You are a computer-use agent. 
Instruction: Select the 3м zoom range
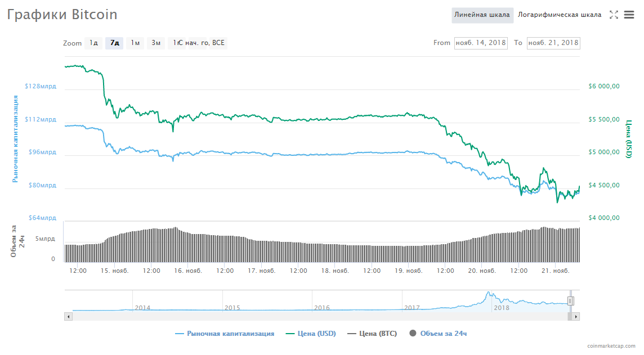tap(156, 43)
